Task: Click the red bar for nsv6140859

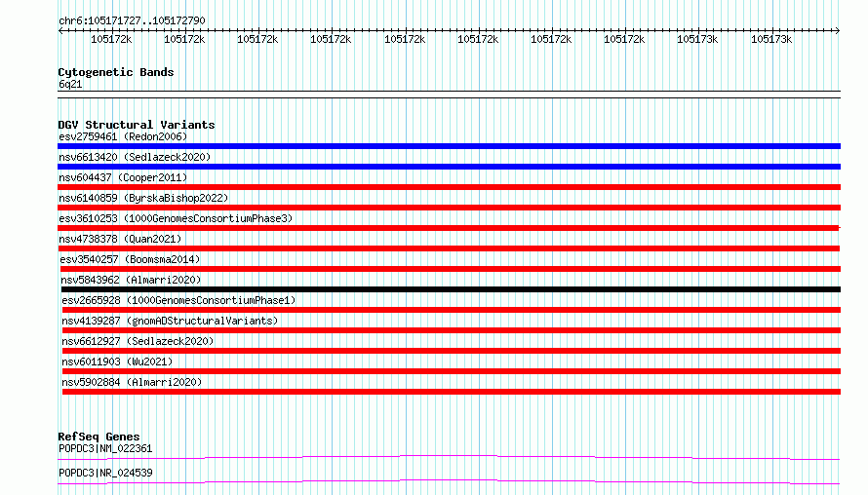Action: click(x=449, y=208)
